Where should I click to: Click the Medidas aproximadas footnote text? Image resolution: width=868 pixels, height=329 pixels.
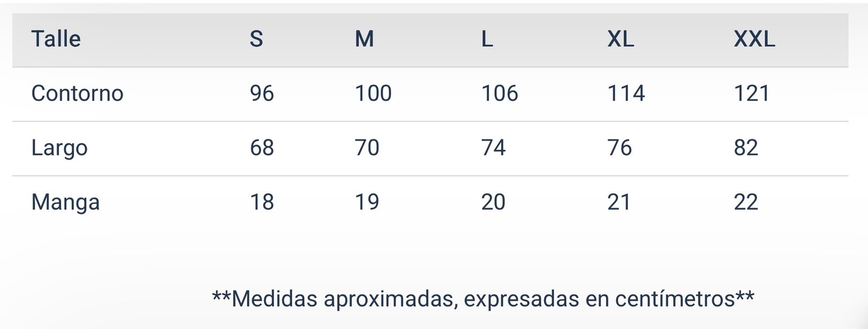[x=483, y=299]
